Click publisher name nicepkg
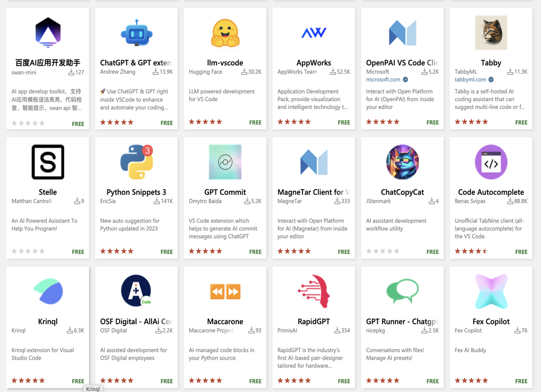The width and height of the screenshot is (541, 392). 375,331
